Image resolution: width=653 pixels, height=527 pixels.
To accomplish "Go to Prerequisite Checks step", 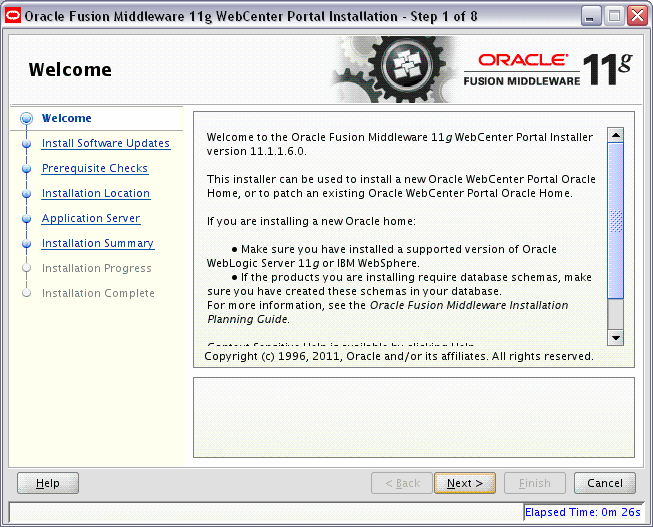I will [x=95, y=168].
